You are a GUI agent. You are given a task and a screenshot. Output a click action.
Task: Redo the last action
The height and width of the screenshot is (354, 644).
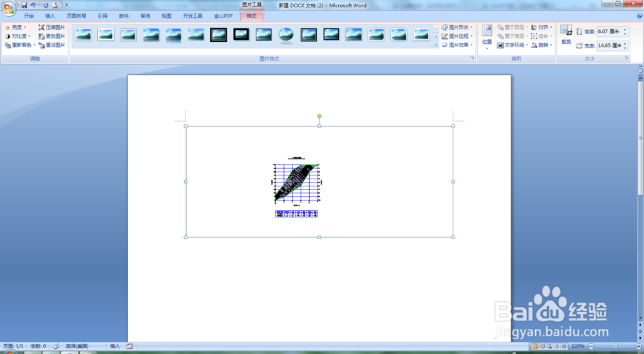46,5
